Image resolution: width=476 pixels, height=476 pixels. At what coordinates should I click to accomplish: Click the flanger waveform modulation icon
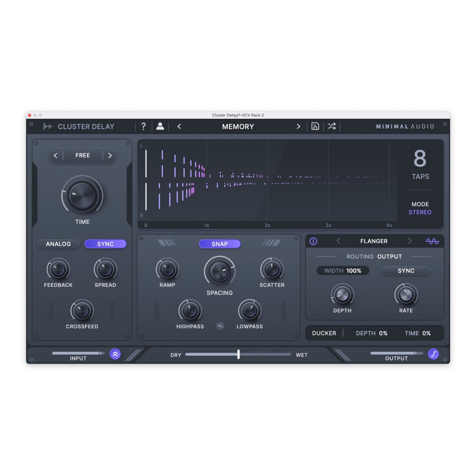[432, 241]
